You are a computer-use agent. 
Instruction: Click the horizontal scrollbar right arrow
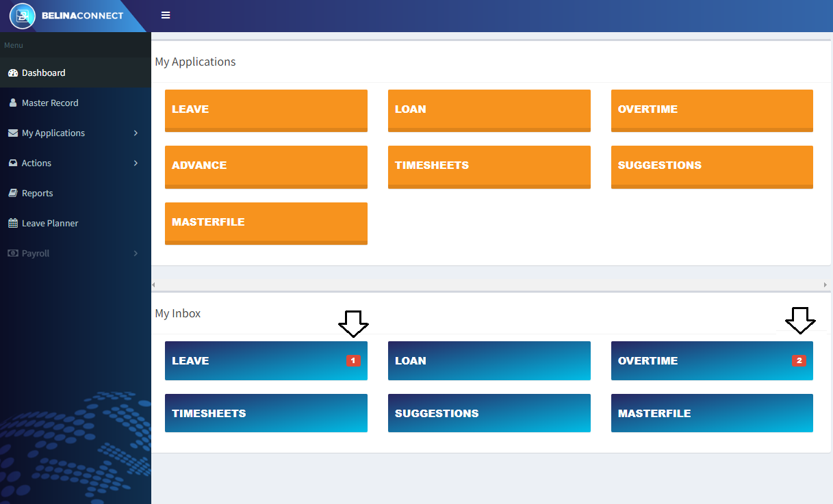pyautogui.click(x=825, y=284)
